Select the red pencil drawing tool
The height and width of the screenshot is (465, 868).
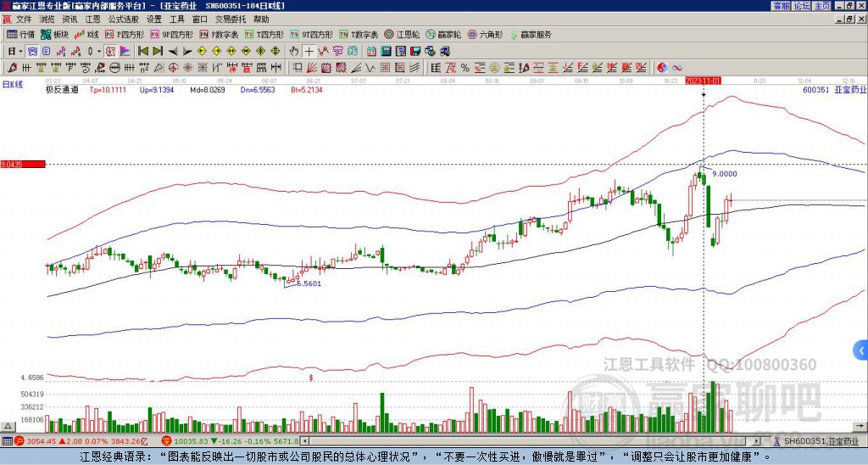pyautogui.click(x=12, y=68)
